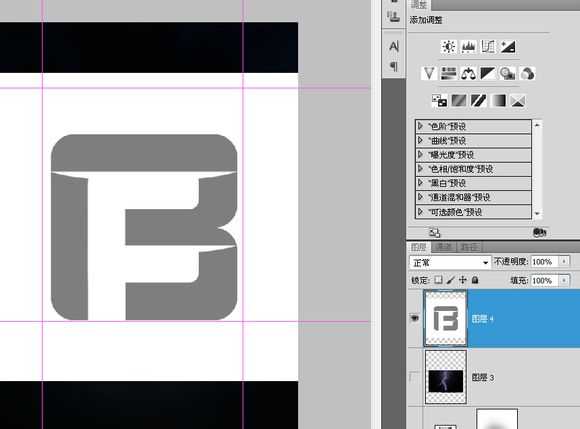Open the Paragraph panel icon

(394, 67)
